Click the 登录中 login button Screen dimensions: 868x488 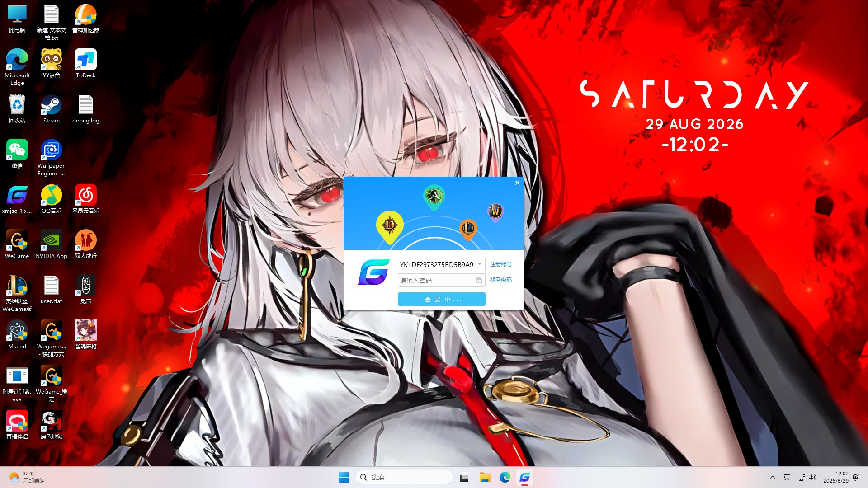click(442, 299)
